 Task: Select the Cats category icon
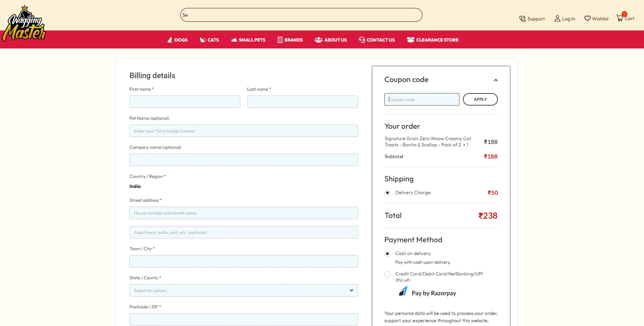click(x=202, y=40)
